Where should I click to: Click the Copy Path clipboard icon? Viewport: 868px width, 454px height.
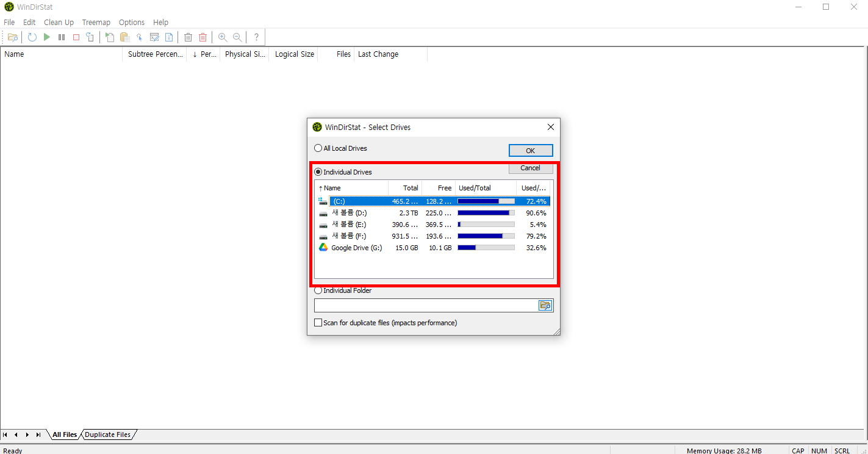click(124, 37)
